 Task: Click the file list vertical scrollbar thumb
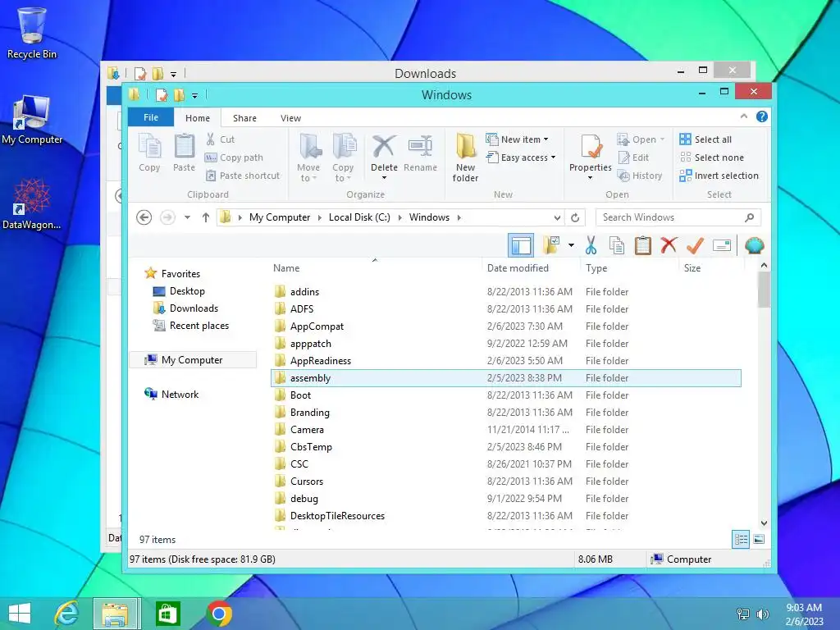pos(764,290)
